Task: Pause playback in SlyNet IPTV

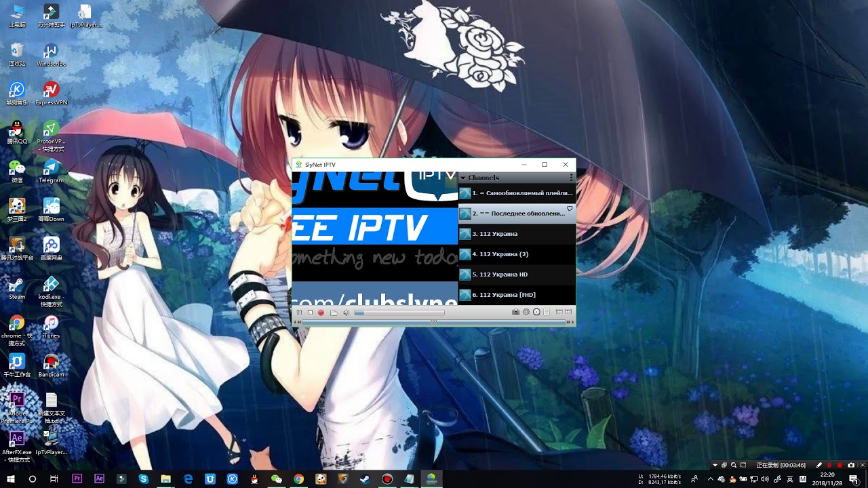Action: coord(299,312)
